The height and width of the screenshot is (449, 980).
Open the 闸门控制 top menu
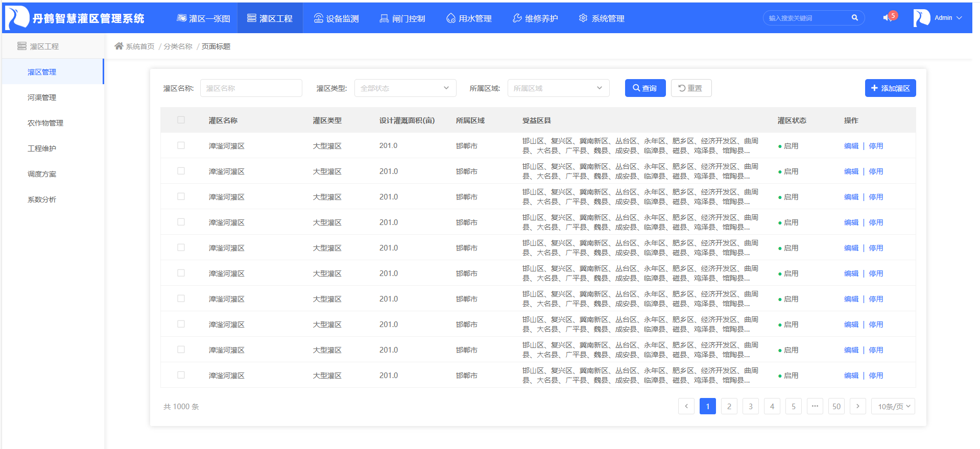point(402,18)
